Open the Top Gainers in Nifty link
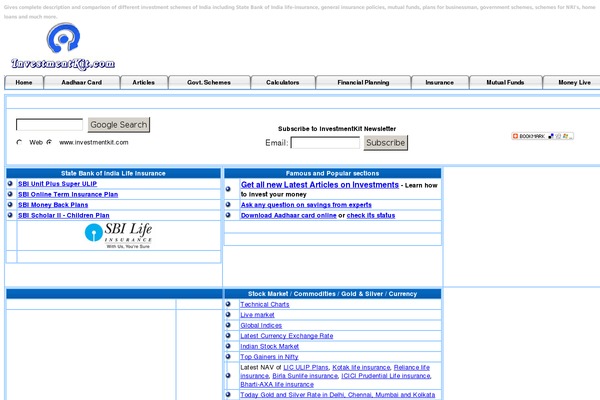This screenshot has height=400, width=600. click(x=269, y=357)
